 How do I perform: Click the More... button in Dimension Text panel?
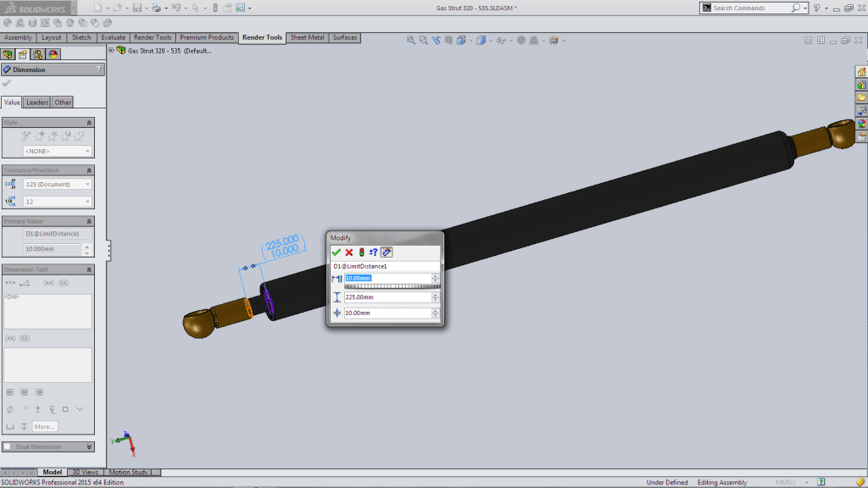tap(44, 426)
